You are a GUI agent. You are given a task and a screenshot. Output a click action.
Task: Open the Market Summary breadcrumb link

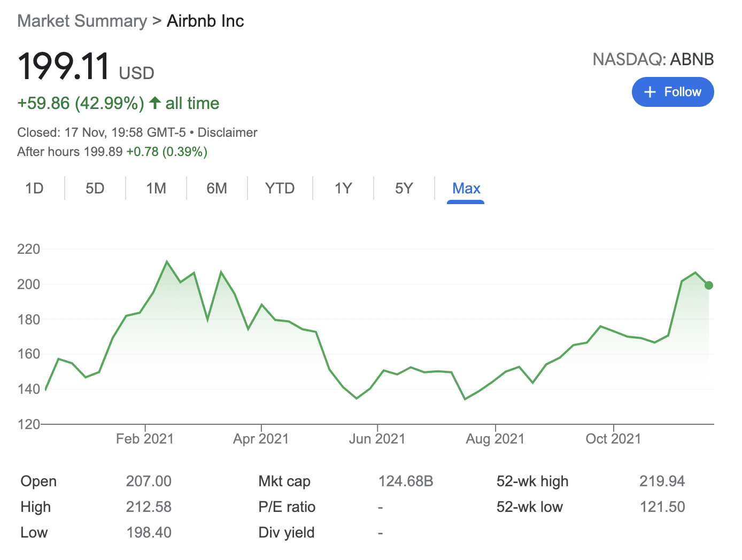[x=82, y=21]
